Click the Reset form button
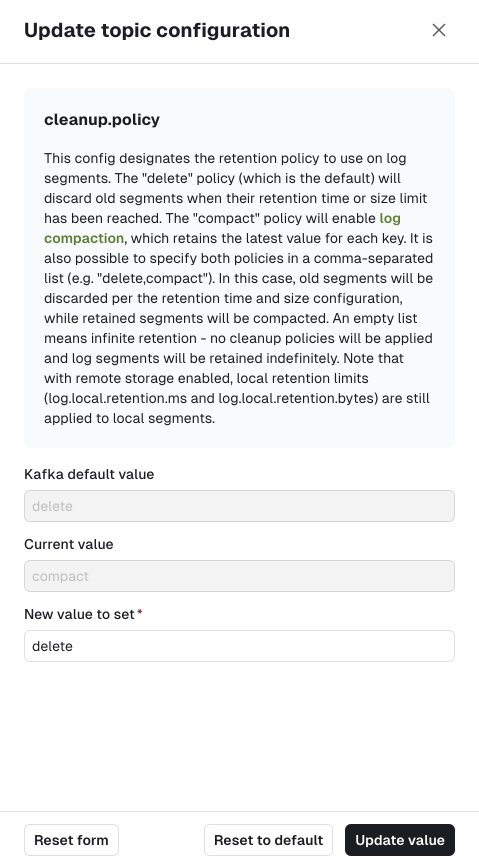Image resolution: width=479 pixels, height=868 pixels. (x=71, y=840)
